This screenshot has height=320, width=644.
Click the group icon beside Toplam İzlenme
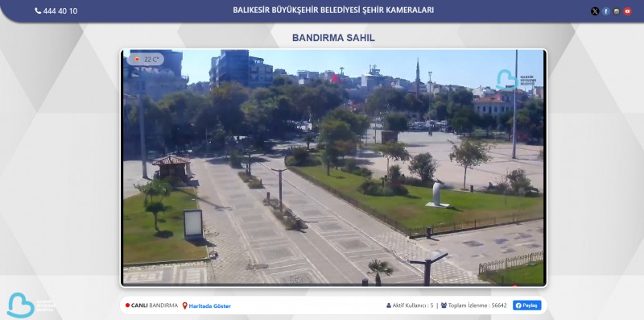444,305
